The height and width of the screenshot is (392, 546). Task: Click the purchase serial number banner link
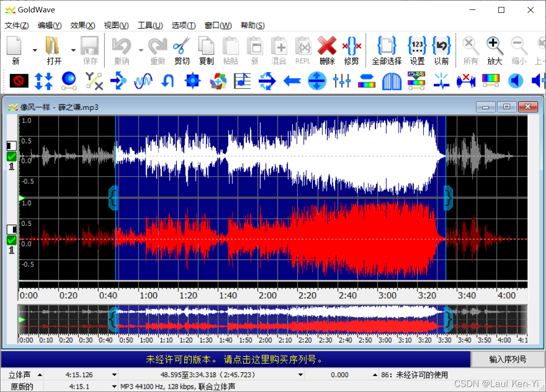pyautogui.click(x=235, y=359)
